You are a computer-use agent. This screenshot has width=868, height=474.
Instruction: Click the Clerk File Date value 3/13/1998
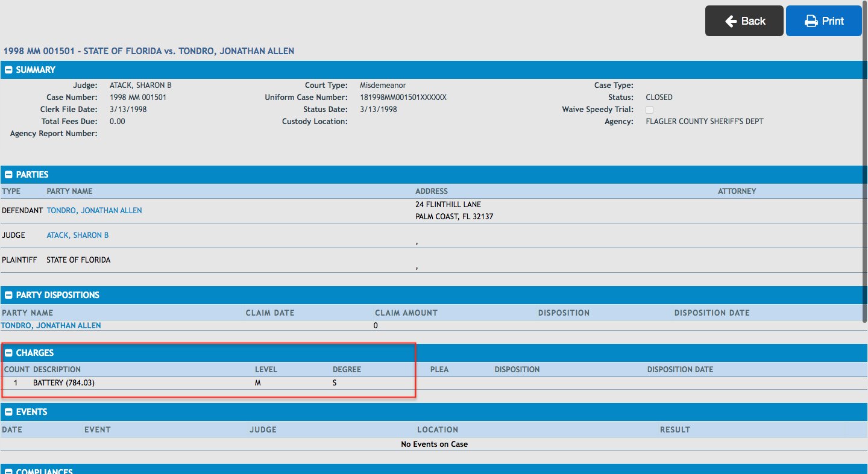pos(128,110)
